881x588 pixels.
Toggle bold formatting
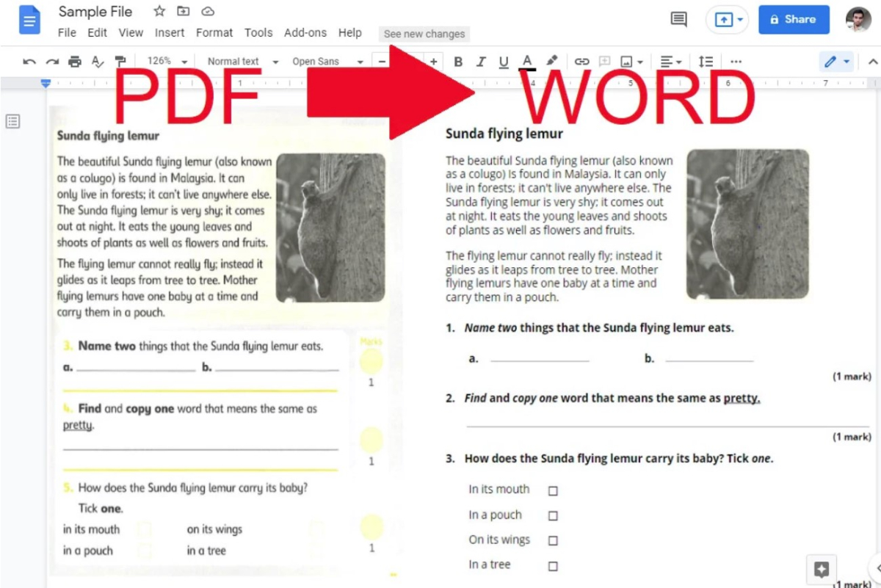pyautogui.click(x=458, y=62)
